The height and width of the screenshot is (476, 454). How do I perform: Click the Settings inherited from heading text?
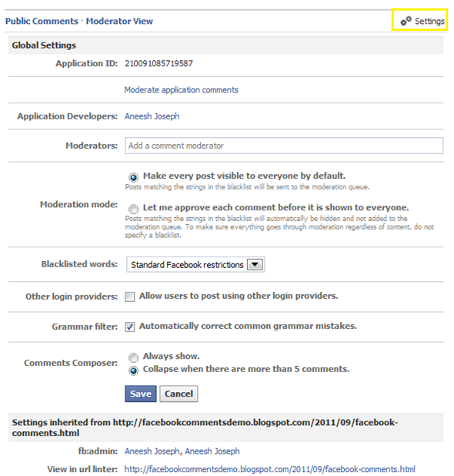[205, 427]
